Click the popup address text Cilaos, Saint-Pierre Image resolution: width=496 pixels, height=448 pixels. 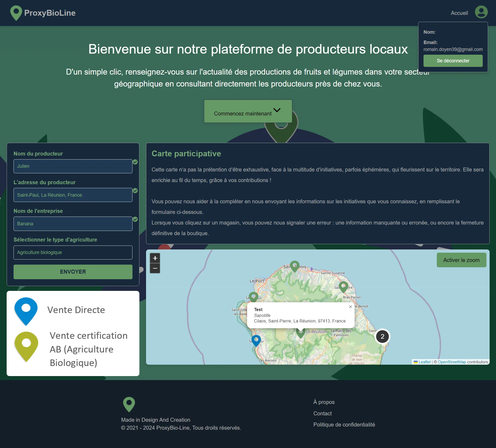(x=300, y=321)
